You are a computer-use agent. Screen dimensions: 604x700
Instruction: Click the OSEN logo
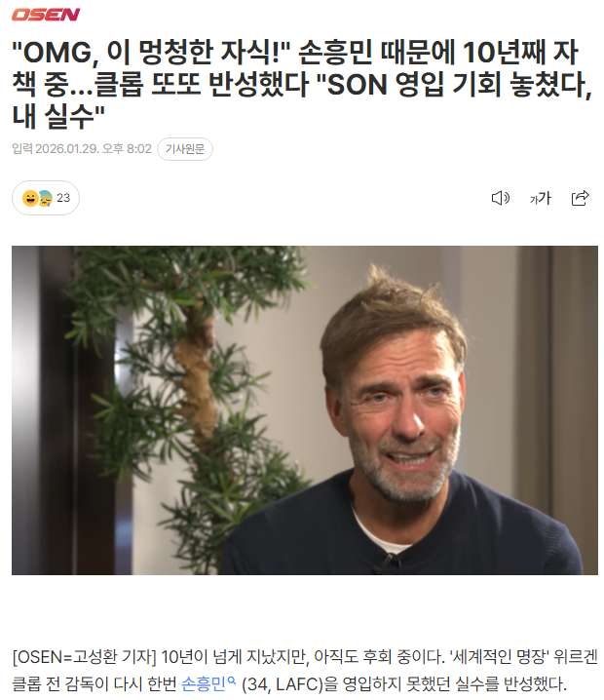46,15
